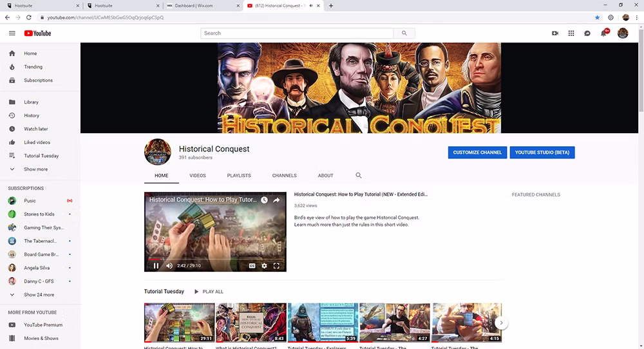Image resolution: width=644 pixels, height=349 pixels.
Task: Open the hamburger guide menu
Action: [12, 33]
